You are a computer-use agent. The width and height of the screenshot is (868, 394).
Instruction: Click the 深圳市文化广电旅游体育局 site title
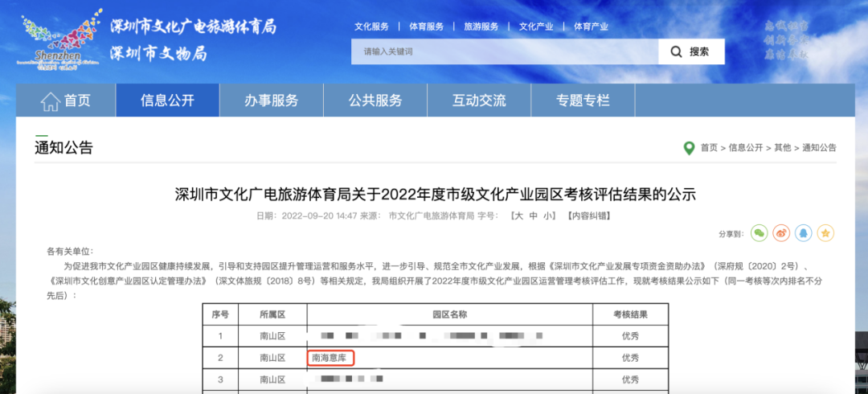pos(193,27)
